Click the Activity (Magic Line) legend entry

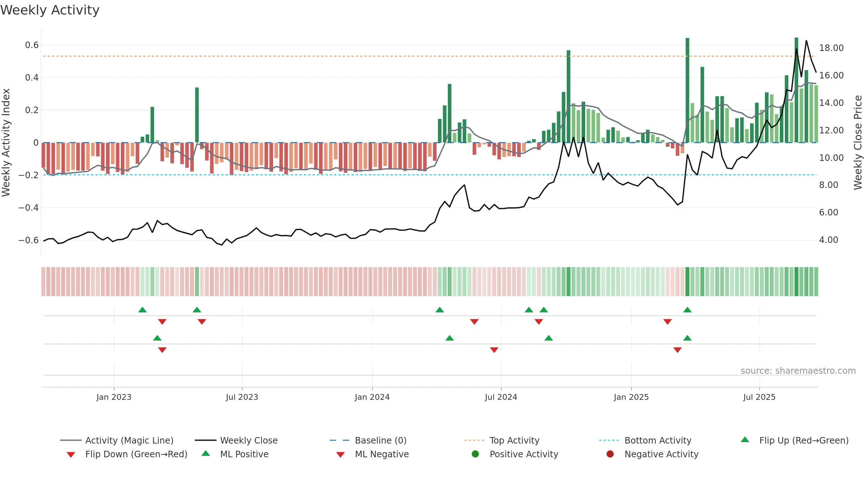point(116,440)
